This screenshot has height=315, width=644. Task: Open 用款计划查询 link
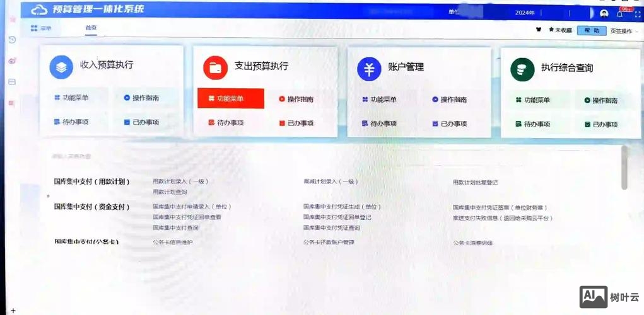pyautogui.click(x=170, y=192)
